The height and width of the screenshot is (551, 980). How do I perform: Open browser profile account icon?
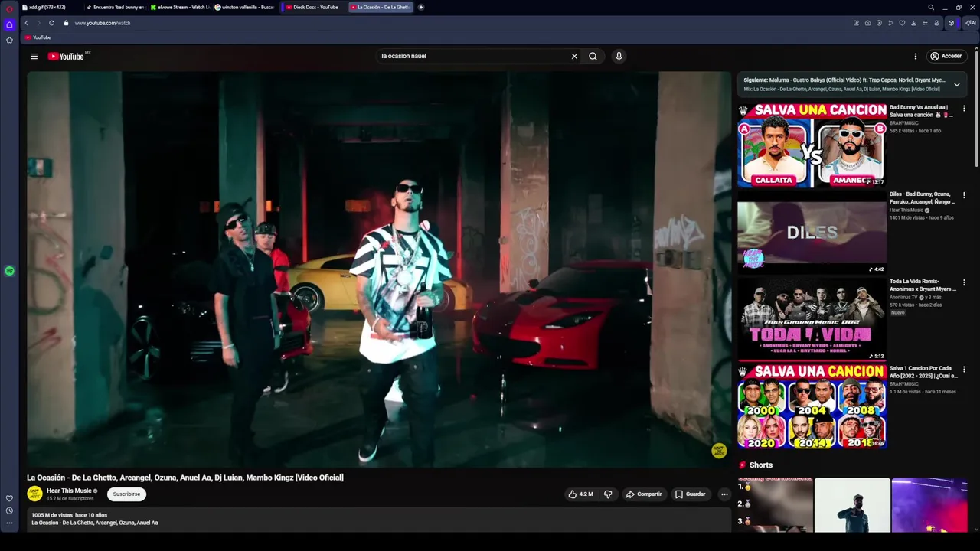[x=936, y=23]
